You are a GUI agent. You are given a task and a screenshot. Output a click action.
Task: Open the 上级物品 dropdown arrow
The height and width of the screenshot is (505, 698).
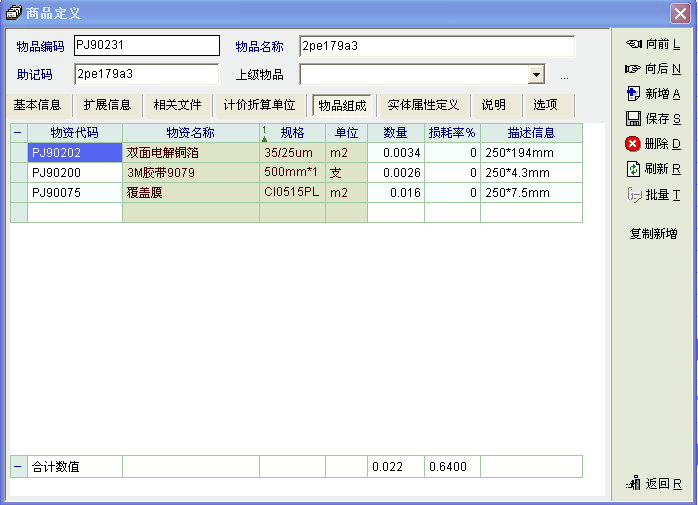[536, 75]
